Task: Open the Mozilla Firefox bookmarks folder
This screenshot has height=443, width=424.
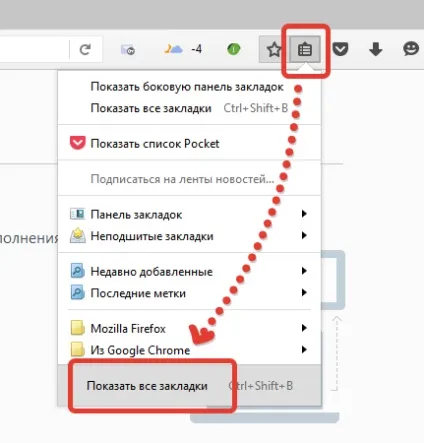Action: point(189,328)
